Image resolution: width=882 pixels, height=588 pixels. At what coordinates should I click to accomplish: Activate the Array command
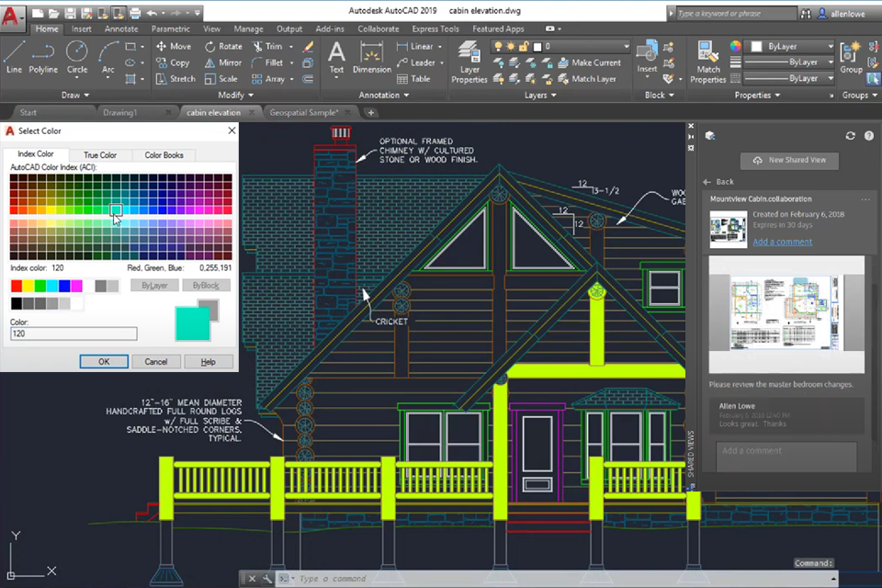[x=268, y=79]
